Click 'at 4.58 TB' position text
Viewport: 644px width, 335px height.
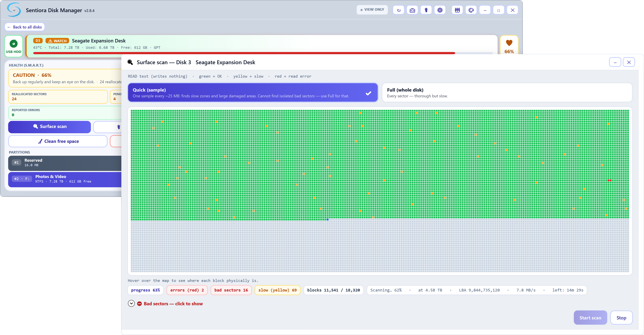430,290
